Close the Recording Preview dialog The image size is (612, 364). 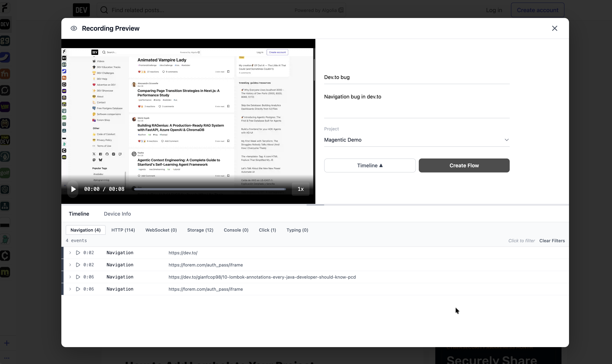click(554, 28)
